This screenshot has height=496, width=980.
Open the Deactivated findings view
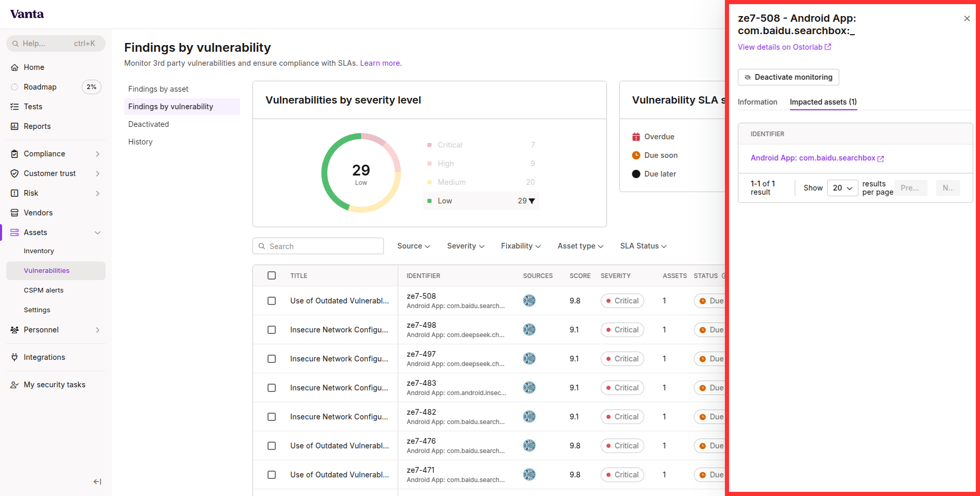click(149, 124)
